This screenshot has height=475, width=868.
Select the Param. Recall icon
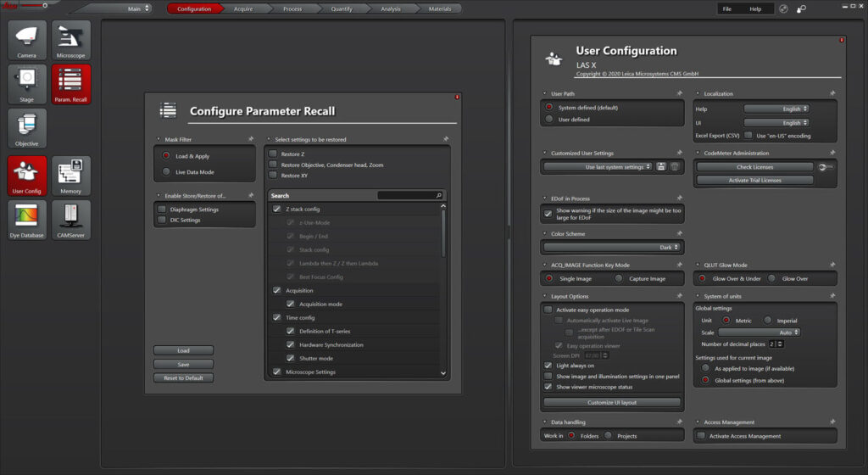(x=71, y=84)
